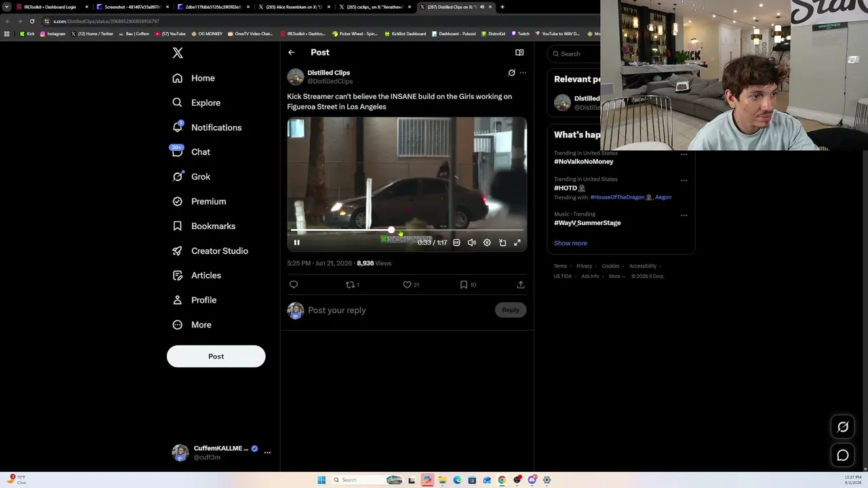Viewport: 868px width, 488px height.
Task: Open a new browser tab
Action: point(502,7)
